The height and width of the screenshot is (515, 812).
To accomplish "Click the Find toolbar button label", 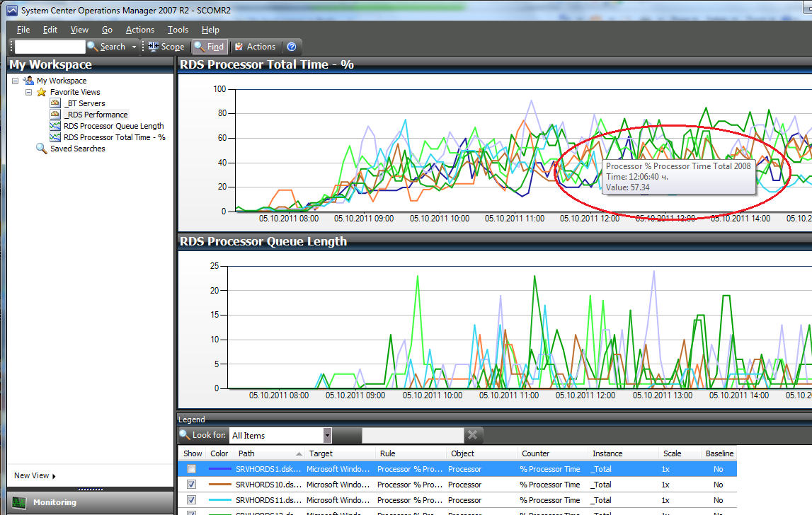I will point(215,47).
